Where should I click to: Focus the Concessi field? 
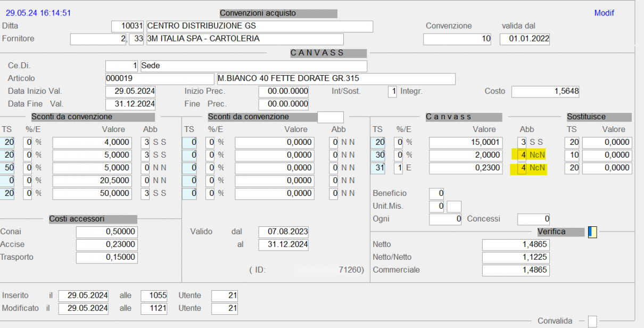point(533,219)
